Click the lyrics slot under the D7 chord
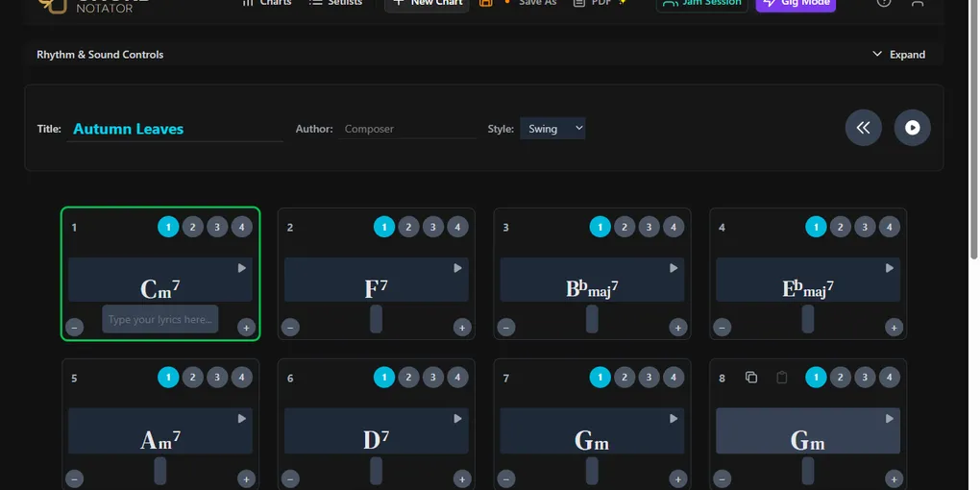The image size is (980, 490). tap(376, 470)
